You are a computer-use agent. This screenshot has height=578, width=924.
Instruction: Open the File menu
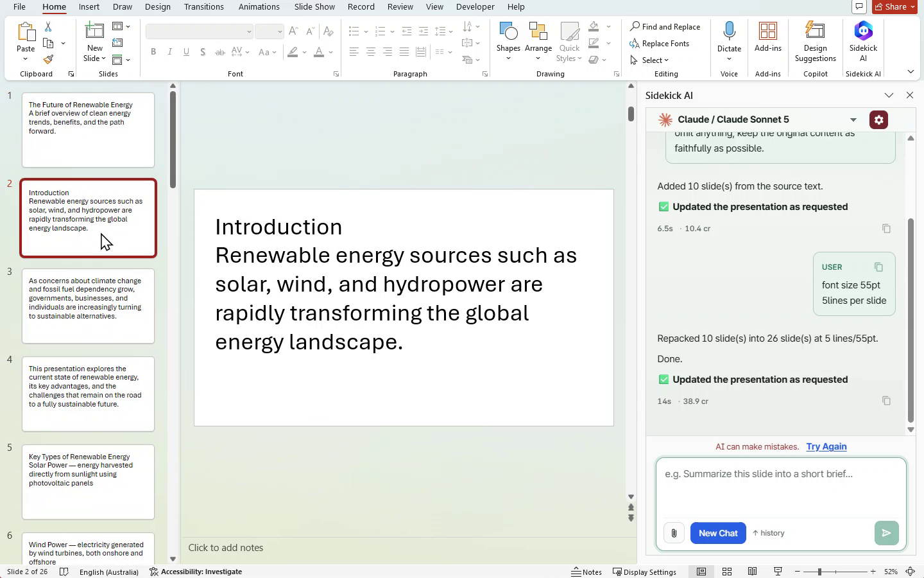point(19,7)
